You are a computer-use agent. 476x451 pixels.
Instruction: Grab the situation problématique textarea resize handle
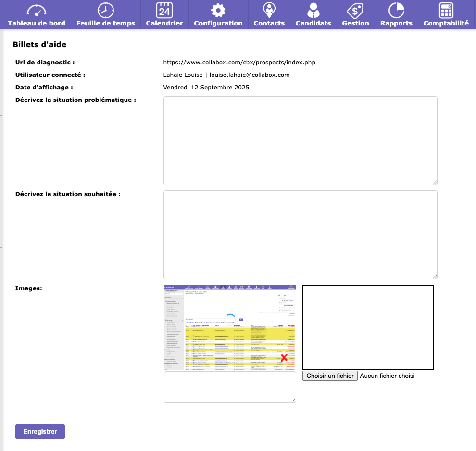point(435,182)
